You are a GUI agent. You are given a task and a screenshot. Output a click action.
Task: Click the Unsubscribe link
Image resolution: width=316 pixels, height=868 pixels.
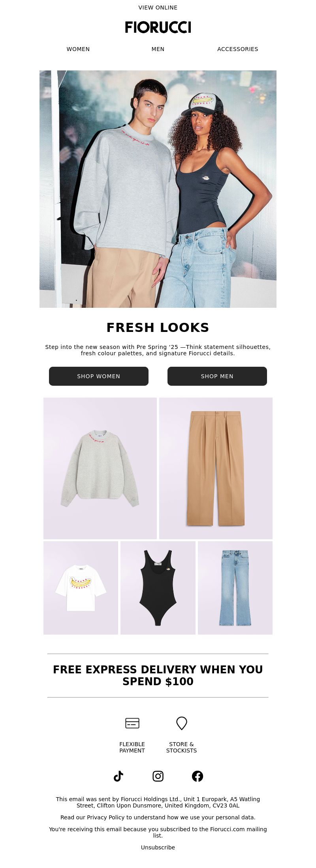click(158, 847)
